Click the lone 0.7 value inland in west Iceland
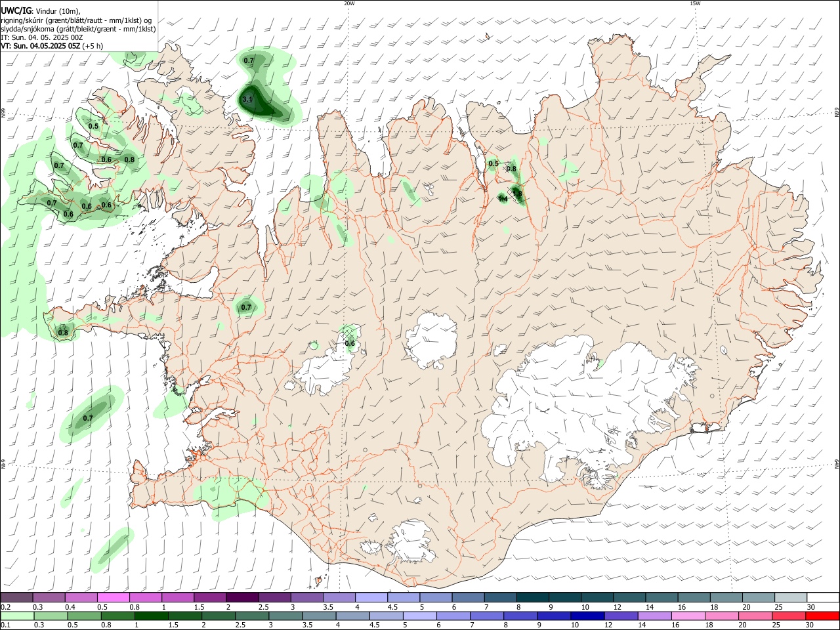Screen dimensions: 840x630 coord(246,307)
